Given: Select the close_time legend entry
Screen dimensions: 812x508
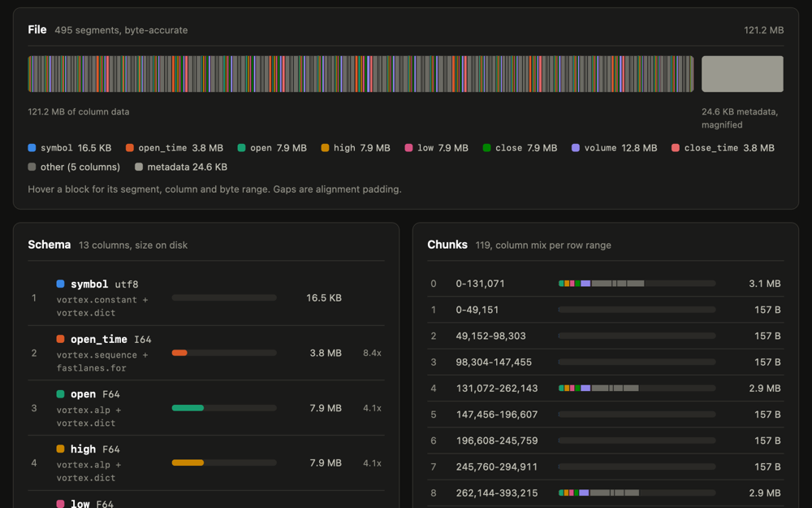Looking at the screenshot, I should click(x=723, y=148).
